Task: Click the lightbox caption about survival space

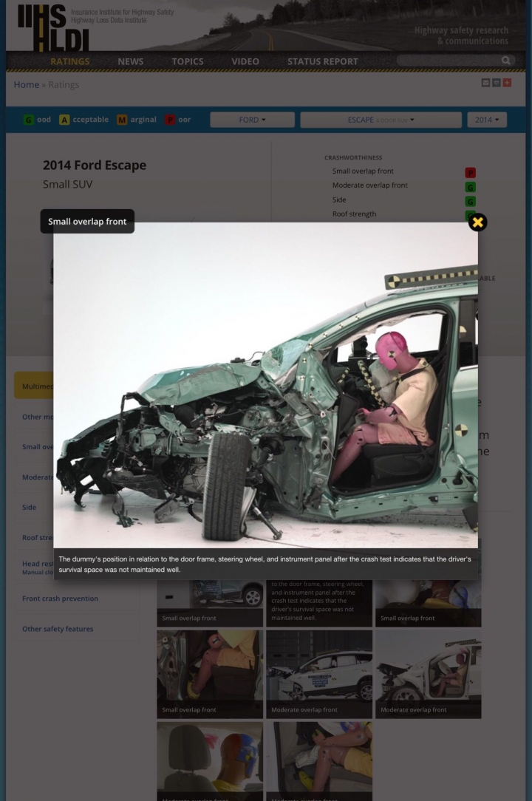Action: tap(265, 564)
